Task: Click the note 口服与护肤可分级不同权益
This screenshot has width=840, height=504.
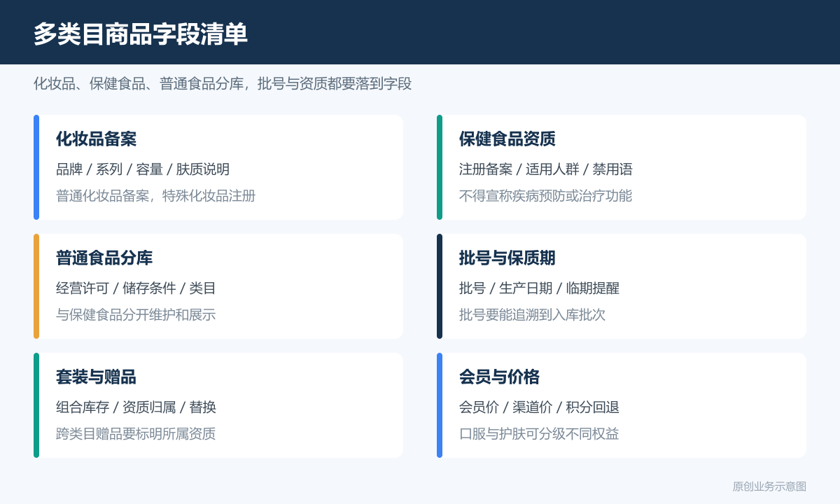Action: [x=539, y=434]
